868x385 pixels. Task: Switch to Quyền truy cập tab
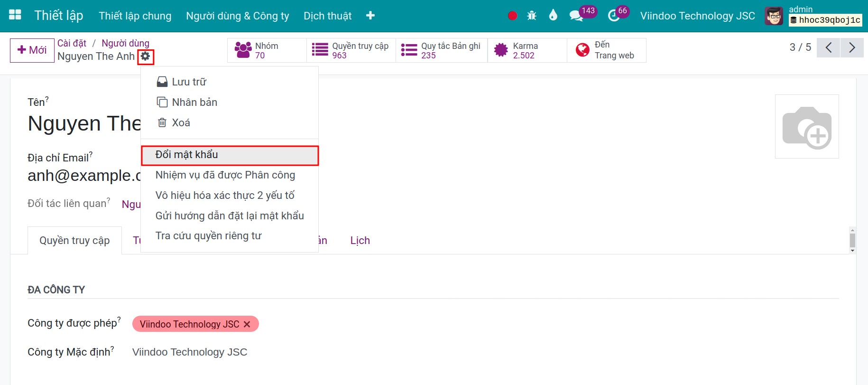tap(74, 240)
